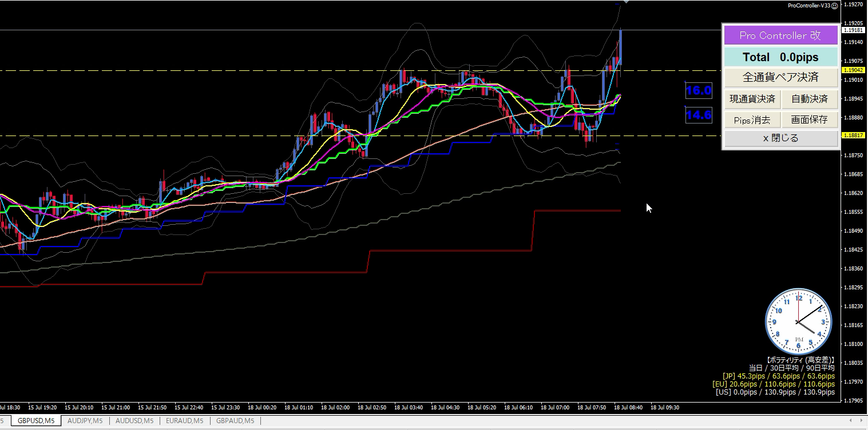
Task: Click the 18 Jul 08:40 time label
Action: coord(628,408)
